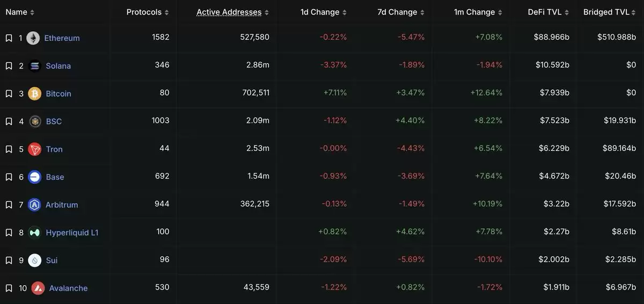Click the Tron red logo icon
This screenshot has height=304, width=644.
(x=35, y=149)
